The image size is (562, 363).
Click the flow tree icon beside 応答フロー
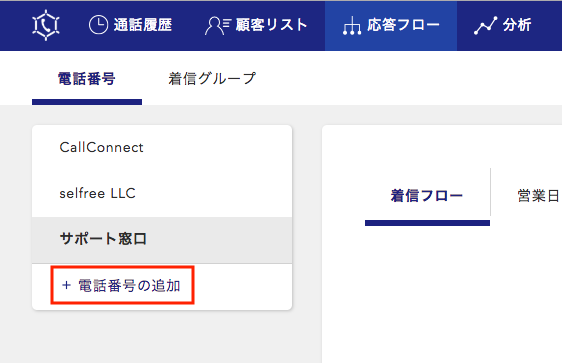[x=352, y=26]
